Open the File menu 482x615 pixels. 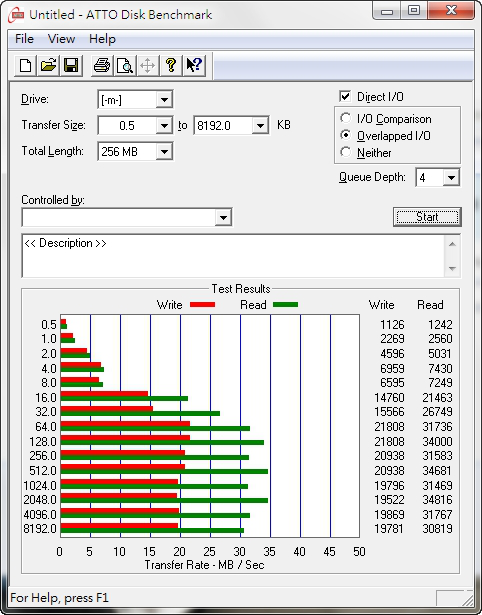(x=24, y=39)
